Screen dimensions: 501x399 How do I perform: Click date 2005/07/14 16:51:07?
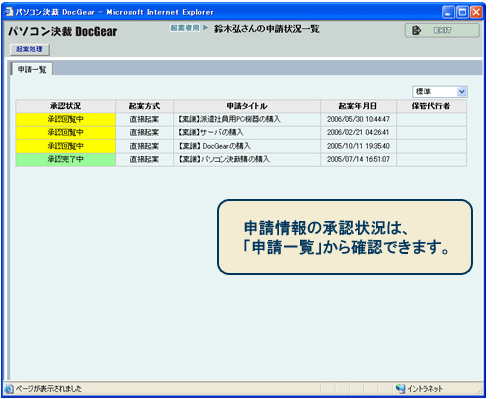tap(358, 159)
